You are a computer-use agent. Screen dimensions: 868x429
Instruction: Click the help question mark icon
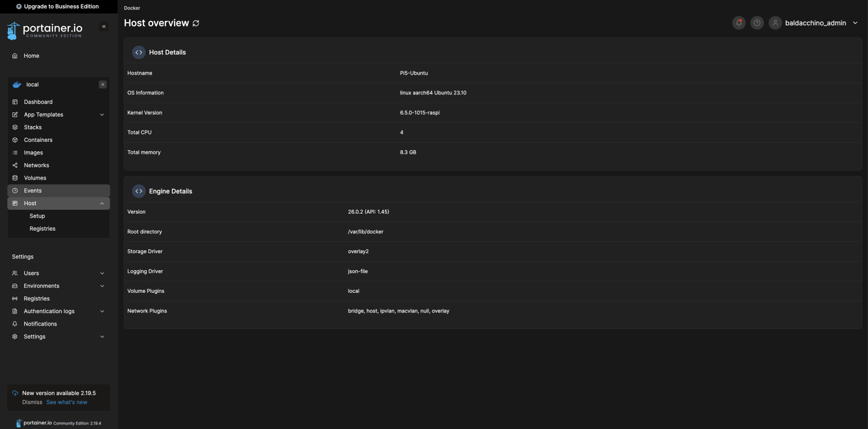(757, 23)
